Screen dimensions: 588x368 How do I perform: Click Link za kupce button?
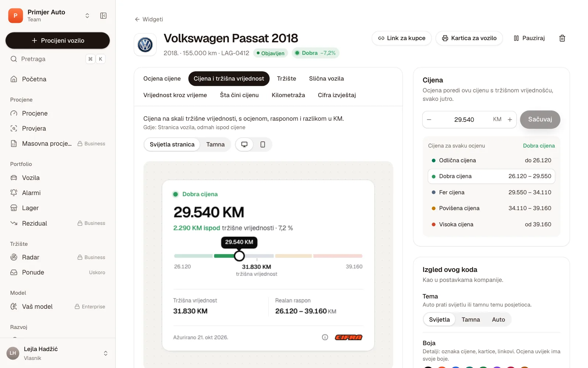(x=402, y=38)
